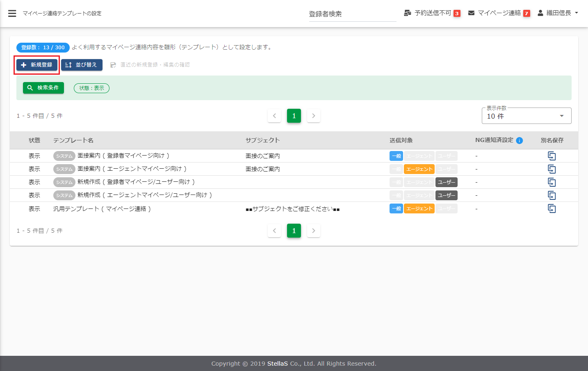This screenshot has width=588, height=371.
Task: Click 別名保存 icon for 新規作成 エージェントマイページ row
Action: [x=552, y=195]
